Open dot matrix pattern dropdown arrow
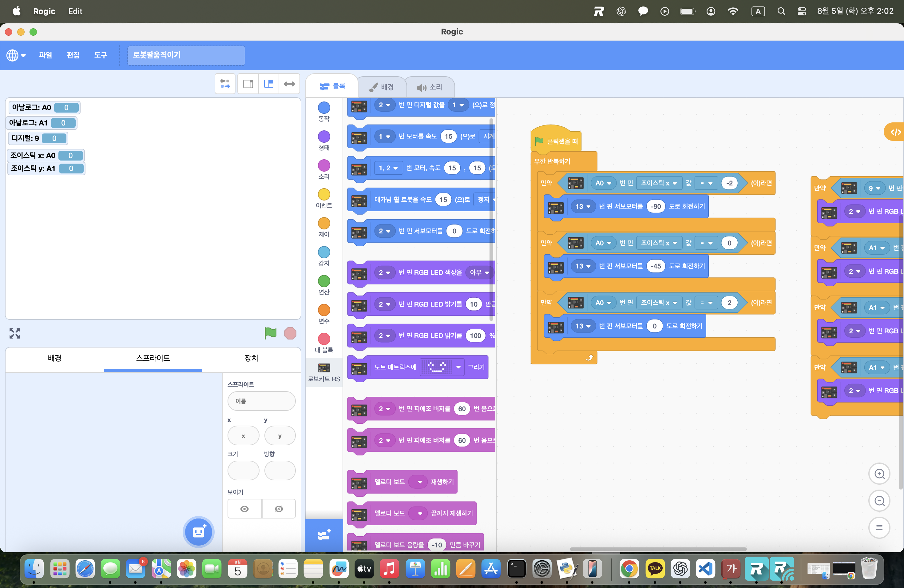Screen dimensions: 904x588 [458, 367]
